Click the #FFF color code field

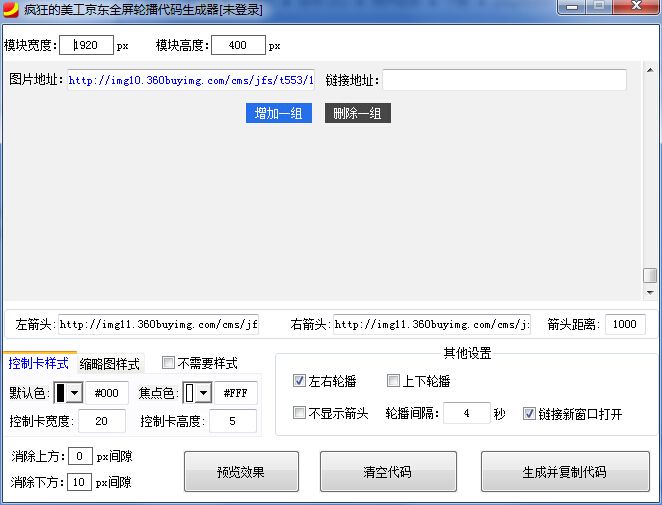236,393
